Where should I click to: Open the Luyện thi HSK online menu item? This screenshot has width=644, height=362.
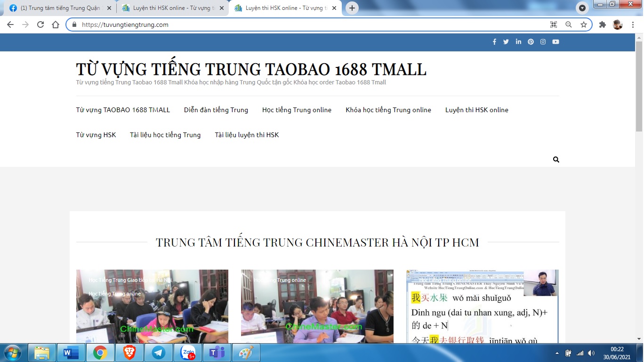click(476, 110)
